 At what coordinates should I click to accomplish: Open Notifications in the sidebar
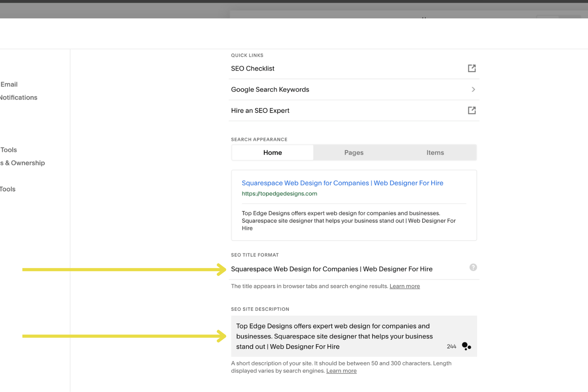pyautogui.click(x=18, y=98)
